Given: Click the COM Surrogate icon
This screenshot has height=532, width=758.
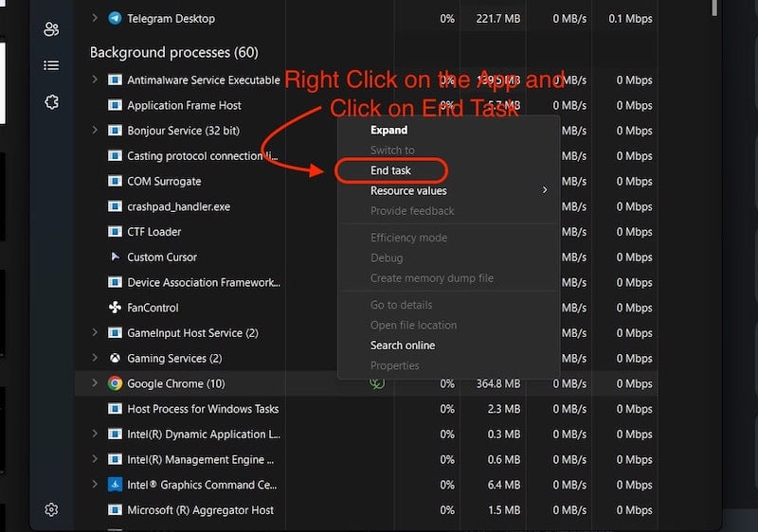Looking at the screenshot, I should coord(115,181).
